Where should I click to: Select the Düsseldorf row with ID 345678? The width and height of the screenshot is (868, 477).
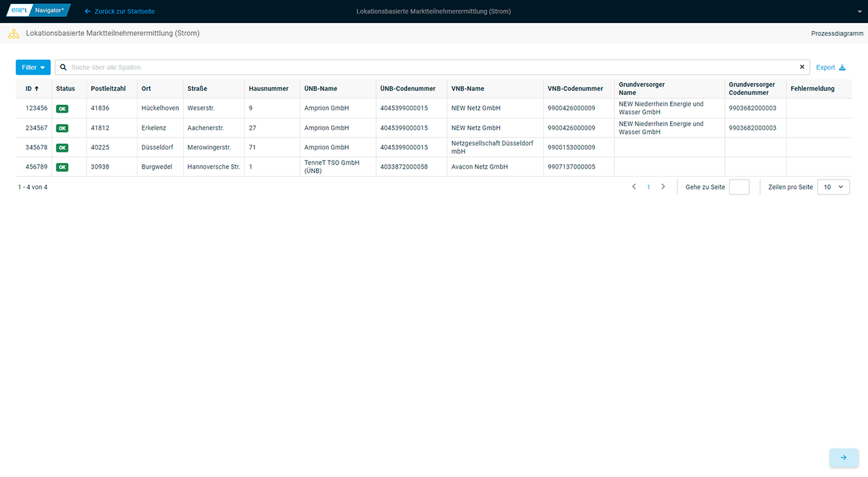tap(157, 148)
